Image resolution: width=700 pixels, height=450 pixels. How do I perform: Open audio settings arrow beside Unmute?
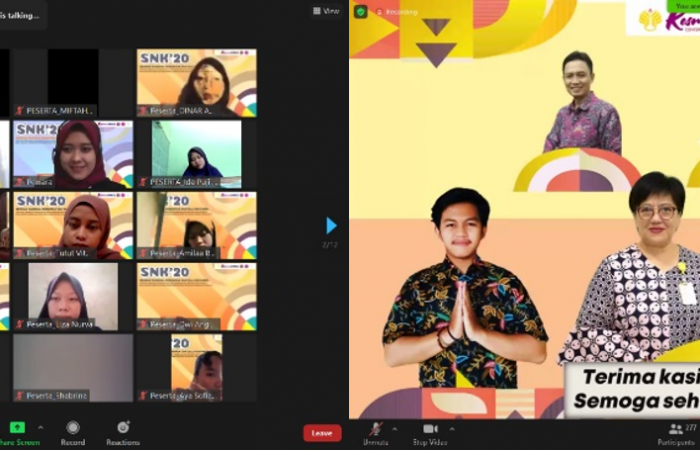coord(395,428)
